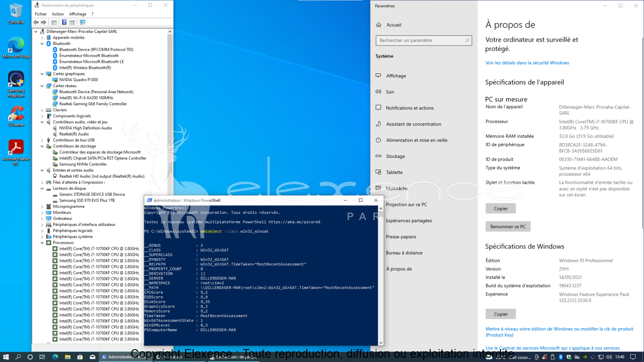This screenshot has height=362, width=644.
Task: Select NVIDIA Quadro P1000 device
Action: (x=79, y=80)
